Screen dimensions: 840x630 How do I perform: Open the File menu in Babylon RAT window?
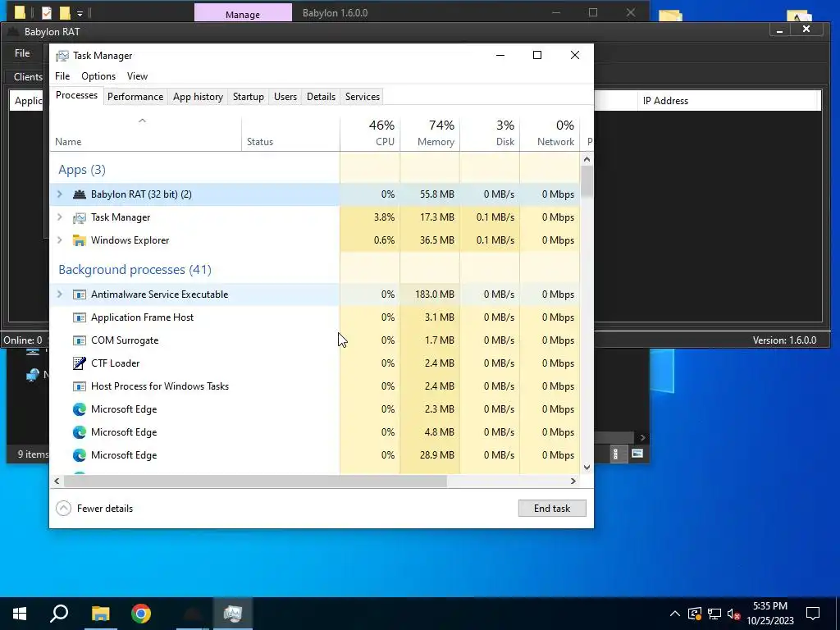coord(22,53)
